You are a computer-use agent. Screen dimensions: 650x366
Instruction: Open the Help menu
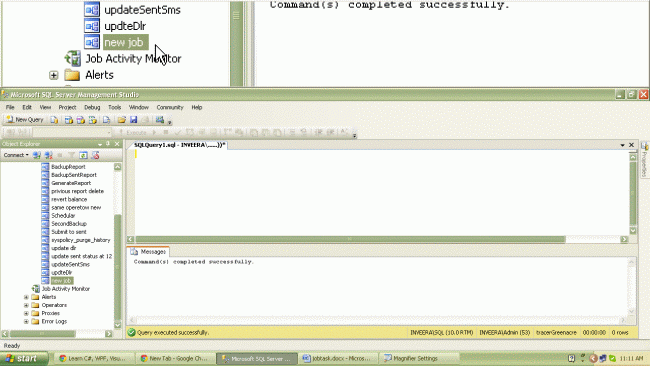click(x=196, y=107)
